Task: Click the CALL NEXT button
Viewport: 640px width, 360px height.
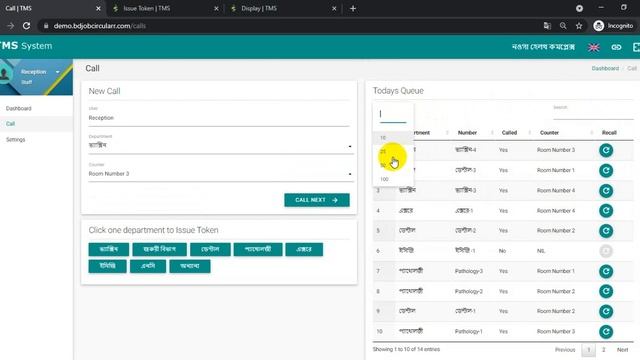Action: point(317,200)
